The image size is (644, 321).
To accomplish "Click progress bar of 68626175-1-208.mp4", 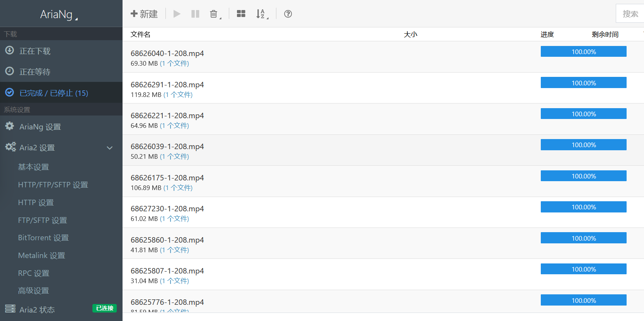I will point(584,176).
